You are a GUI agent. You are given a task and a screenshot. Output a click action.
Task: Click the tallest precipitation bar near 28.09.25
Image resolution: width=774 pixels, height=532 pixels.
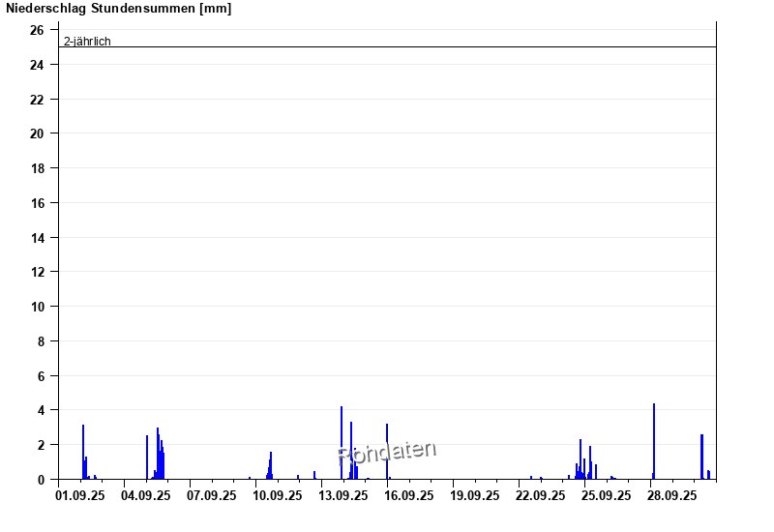[654, 441]
